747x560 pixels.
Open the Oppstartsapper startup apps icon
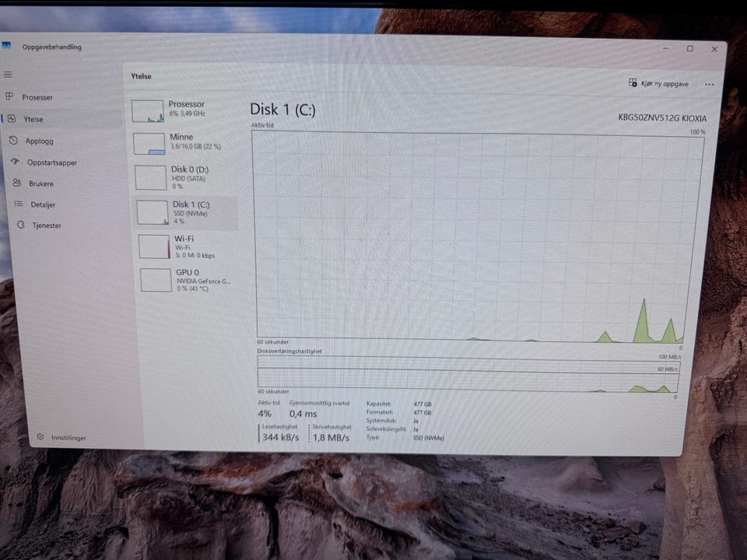pos(16,162)
